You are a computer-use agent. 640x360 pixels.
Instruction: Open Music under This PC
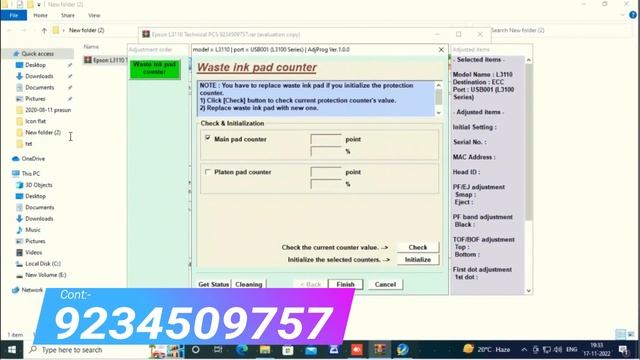tap(33, 230)
